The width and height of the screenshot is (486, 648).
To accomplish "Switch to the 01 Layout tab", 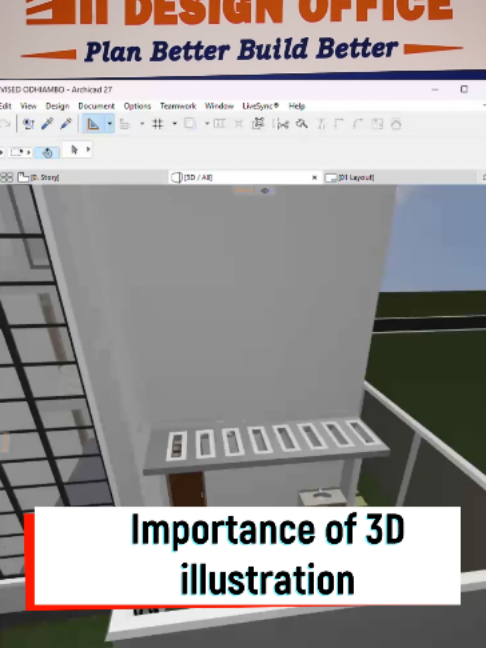I will coord(350,177).
